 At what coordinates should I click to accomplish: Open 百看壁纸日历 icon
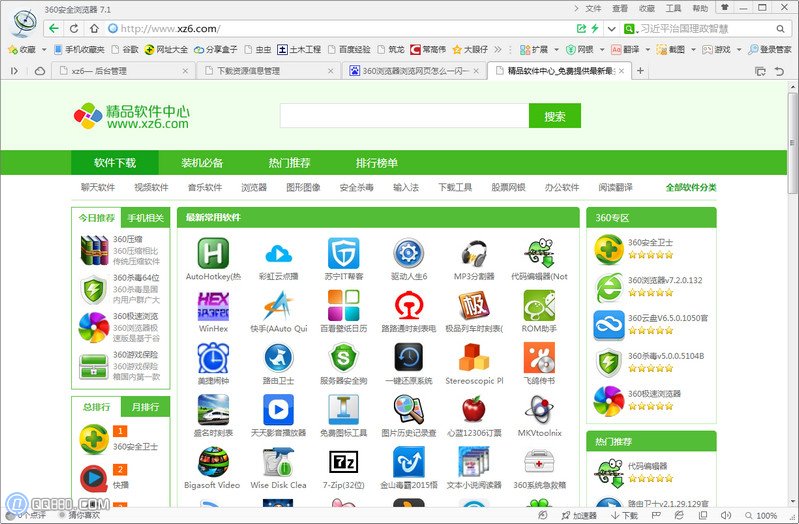point(343,305)
